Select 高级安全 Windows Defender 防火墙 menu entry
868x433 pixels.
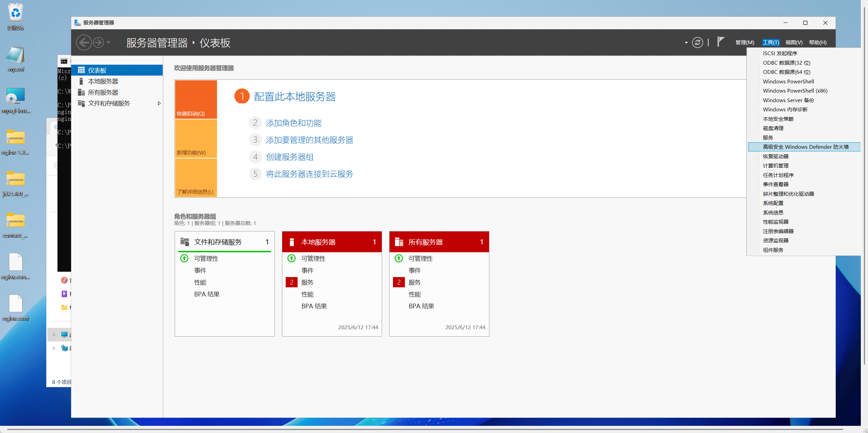click(x=805, y=147)
